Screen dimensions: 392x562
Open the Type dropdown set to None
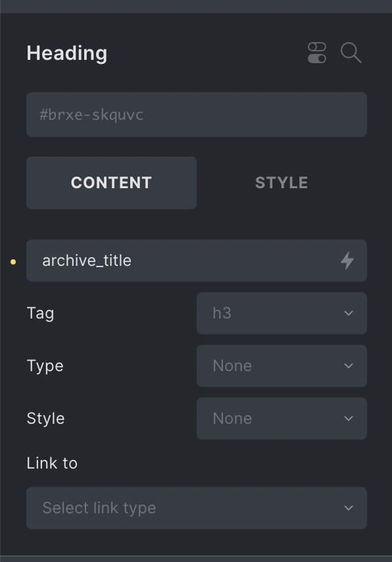click(x=282, y=366)
